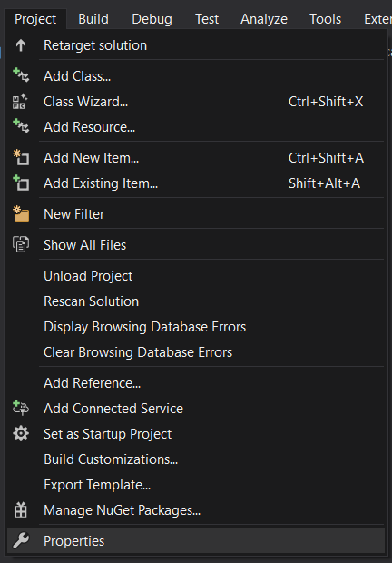Launch Class Wizard...

(196, 102)
